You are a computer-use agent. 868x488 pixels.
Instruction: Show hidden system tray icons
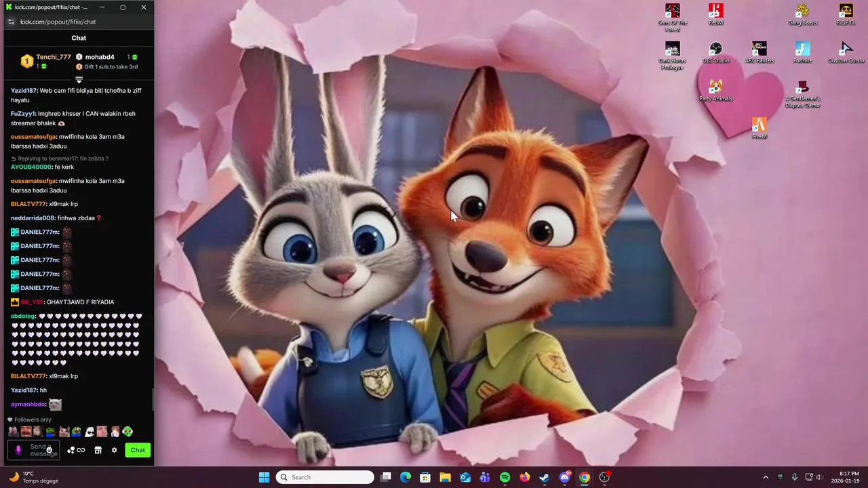[x=766, y=477]
